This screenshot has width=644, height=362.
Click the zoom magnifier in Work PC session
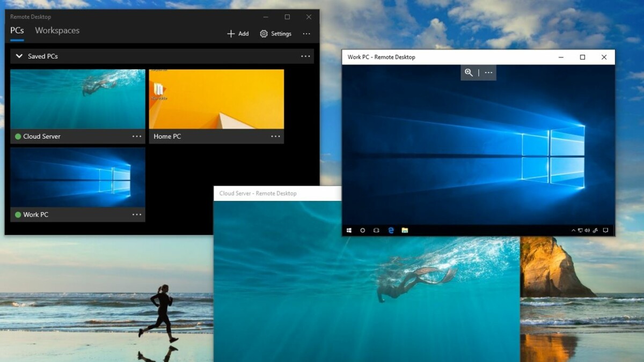point(469,73)
